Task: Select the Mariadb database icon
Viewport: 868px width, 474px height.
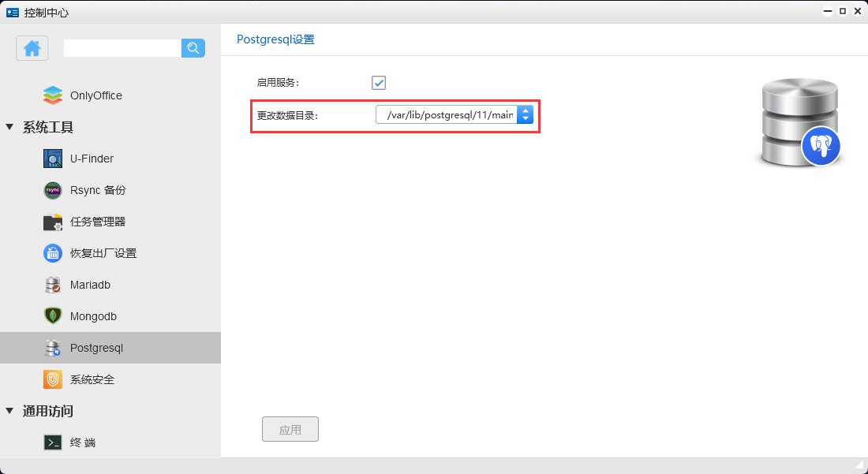Action: [x=52, y=285]
